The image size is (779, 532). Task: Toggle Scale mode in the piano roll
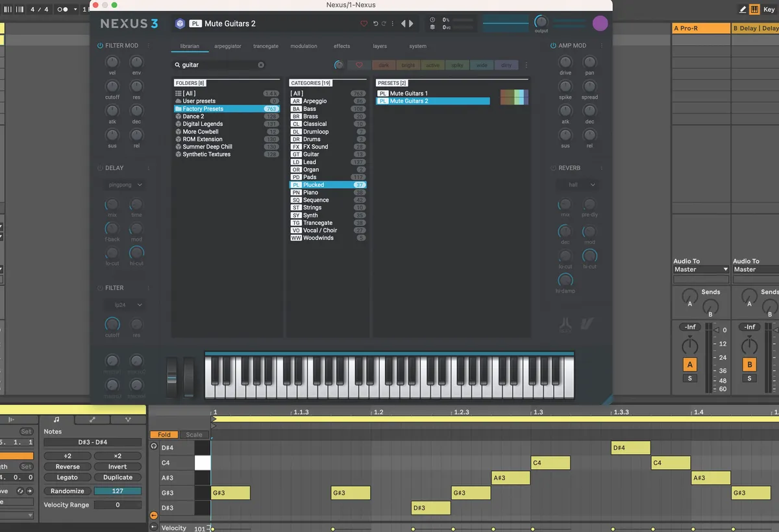pyautogui.click(x=194, y=435)
